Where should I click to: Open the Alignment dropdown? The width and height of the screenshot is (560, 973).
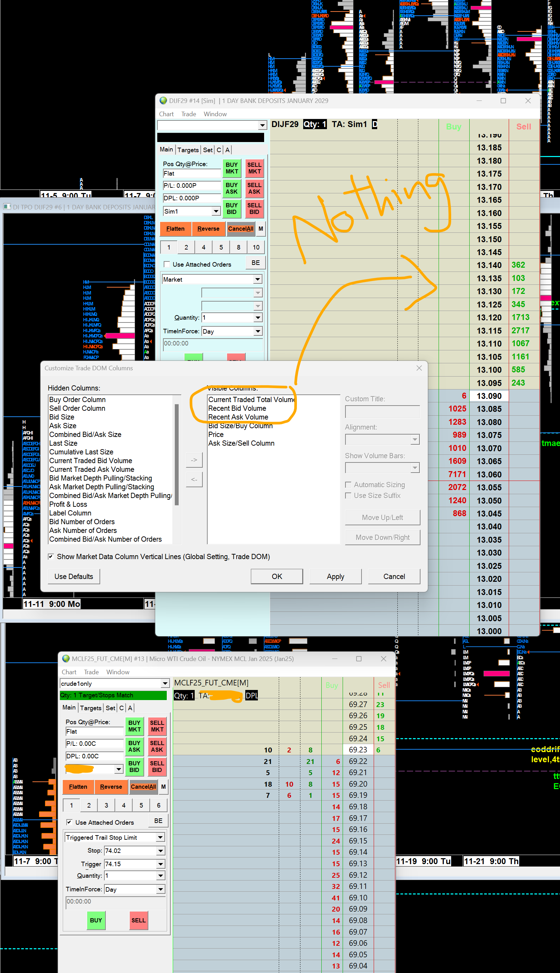[415, 440]
